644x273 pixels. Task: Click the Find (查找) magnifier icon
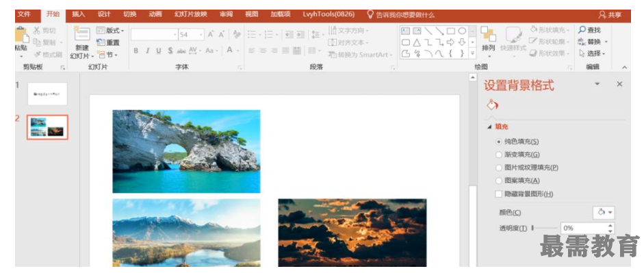click(x=582, y=30)
